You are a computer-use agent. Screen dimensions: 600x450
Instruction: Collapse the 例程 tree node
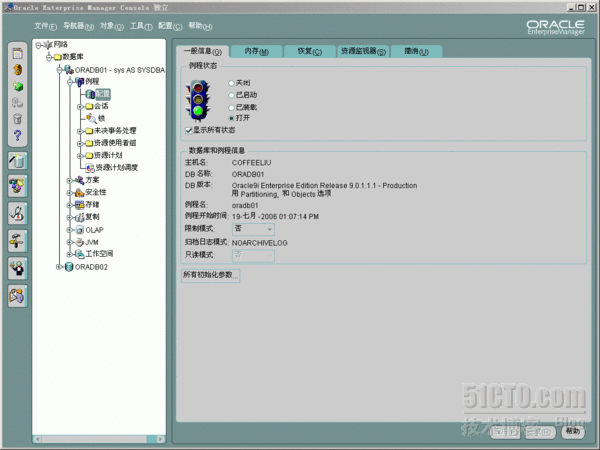70,82
